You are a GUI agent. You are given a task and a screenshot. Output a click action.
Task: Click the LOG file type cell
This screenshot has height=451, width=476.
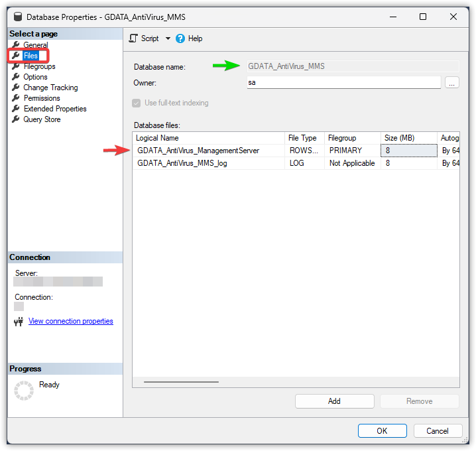(x=304, y=163)
